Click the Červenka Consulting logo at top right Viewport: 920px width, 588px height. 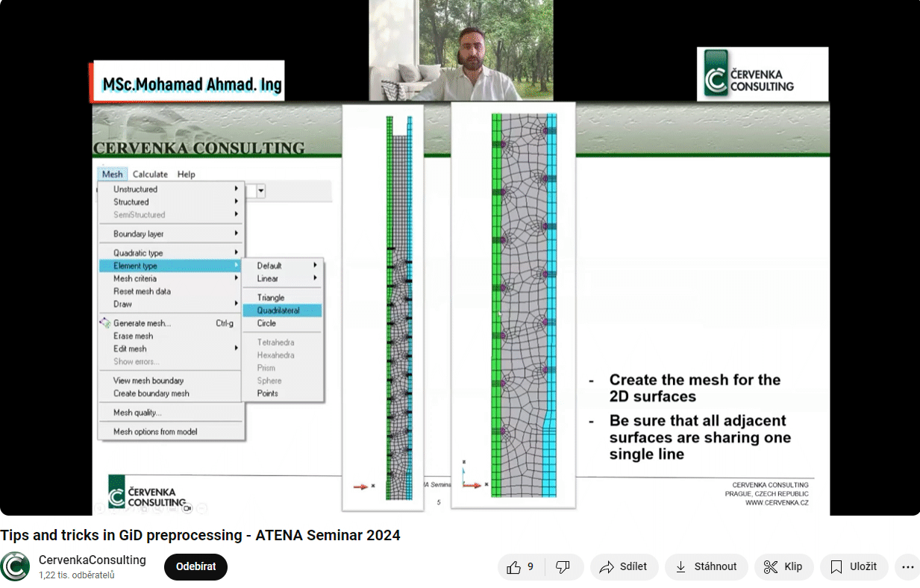[x=763, y=74]
